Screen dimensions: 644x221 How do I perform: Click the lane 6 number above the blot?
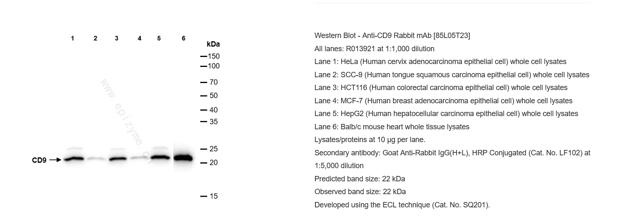click(183, 38)
